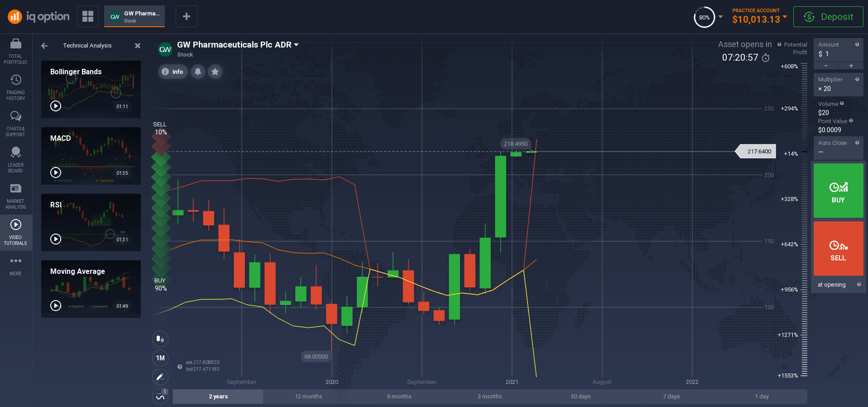Open the Multiplier x20 selector
Image resolution: width=868 pixels, height=407 pixels.
click(x=838, y=85)
